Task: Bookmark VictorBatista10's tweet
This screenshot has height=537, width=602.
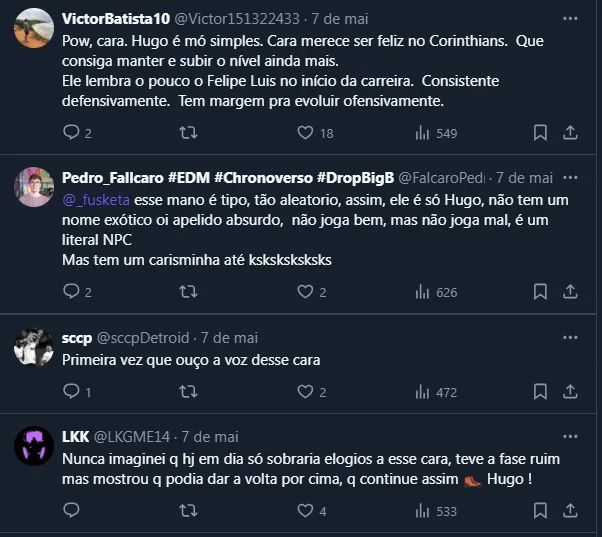Action: tap(540, 133)
